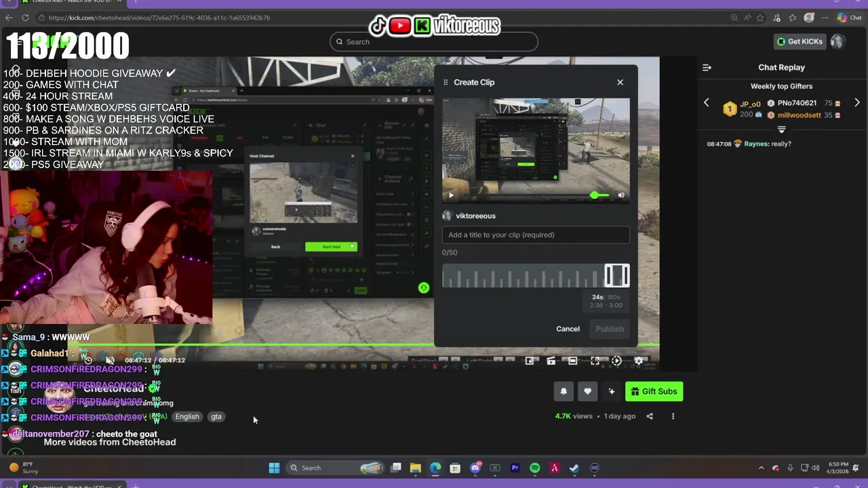Open File Explorer from taskbar
Viewport: 868px width, 488px height.
[x=415, y=468]
